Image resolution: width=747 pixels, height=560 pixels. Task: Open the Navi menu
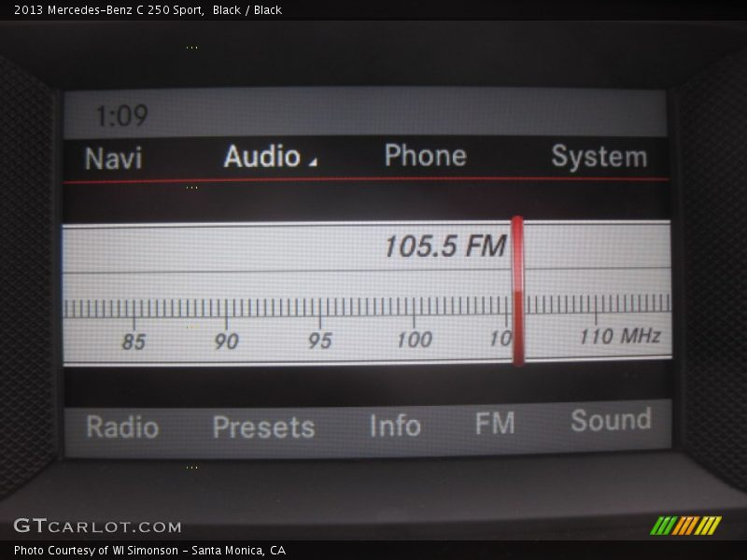(x=113, y=158)
